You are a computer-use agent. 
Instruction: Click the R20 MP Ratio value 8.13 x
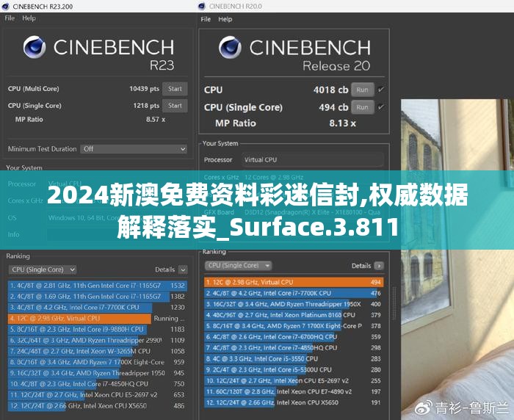coord(343,123)
